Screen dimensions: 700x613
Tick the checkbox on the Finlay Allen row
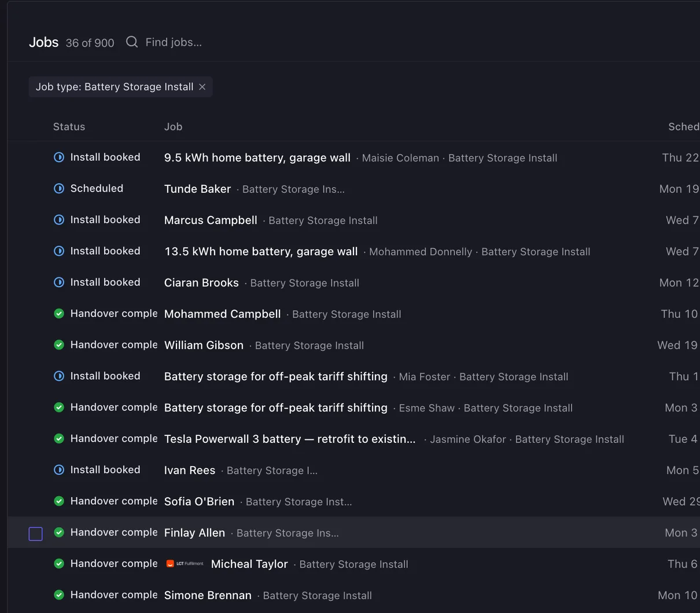point(36,534)
